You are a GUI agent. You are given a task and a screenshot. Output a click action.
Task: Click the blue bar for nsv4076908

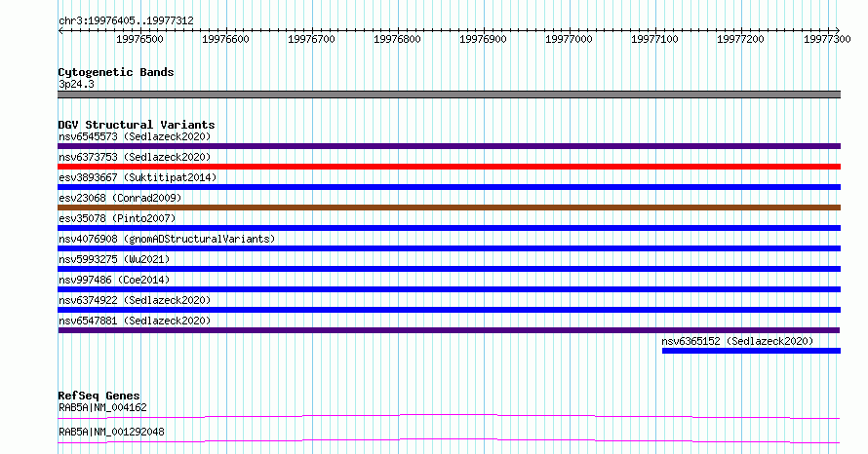[449, 248]
